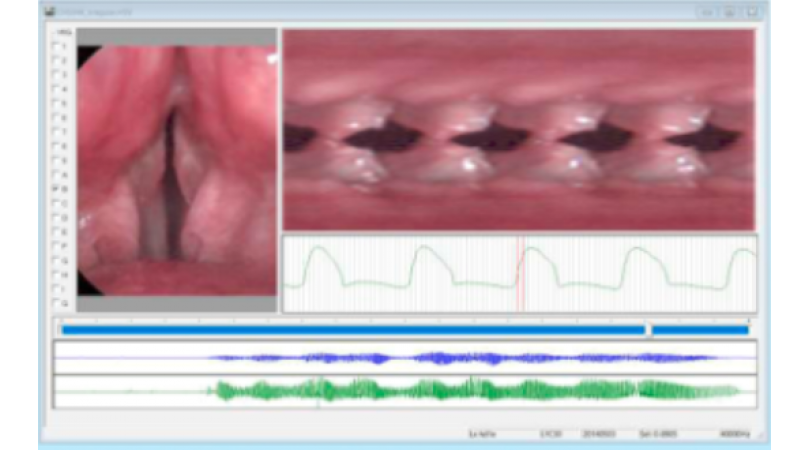Click the kymogram image strip
Viewport: 810px width, 450px height.
(518, 130)
